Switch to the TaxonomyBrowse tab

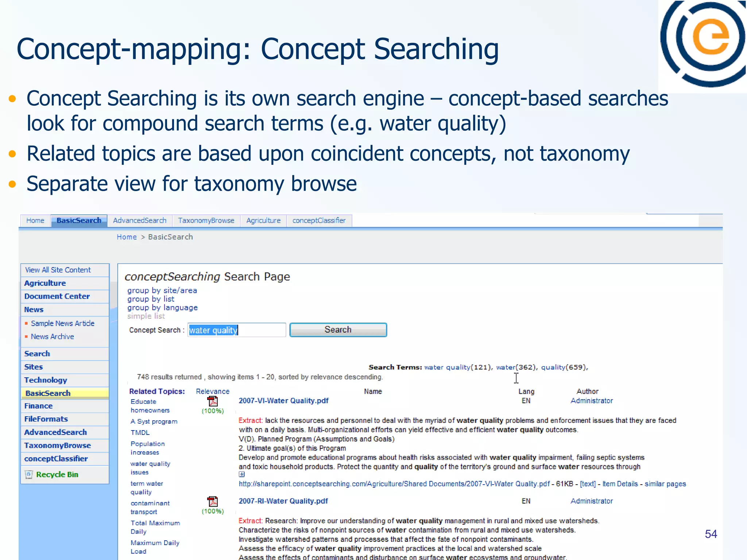(x=206, y=221)
